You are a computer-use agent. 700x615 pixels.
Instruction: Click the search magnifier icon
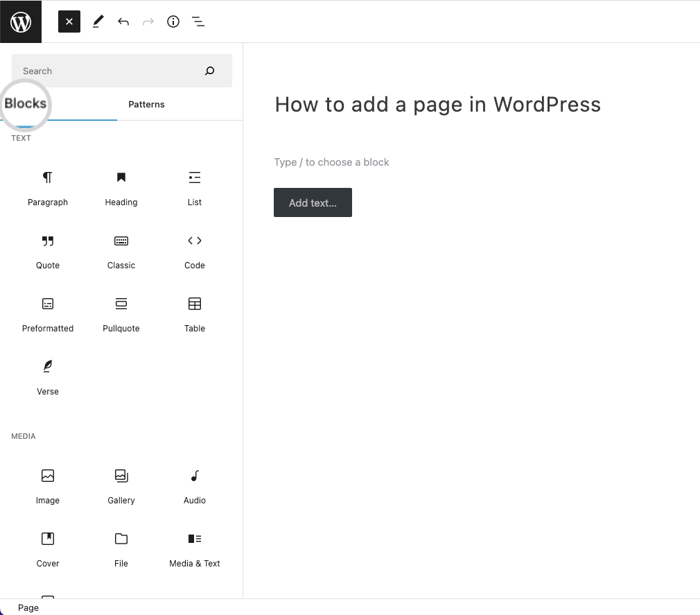pos(209,71)
